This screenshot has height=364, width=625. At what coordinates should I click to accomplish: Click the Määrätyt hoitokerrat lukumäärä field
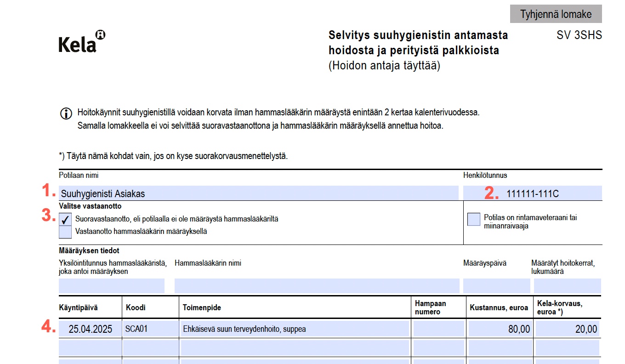pos(567,286)
